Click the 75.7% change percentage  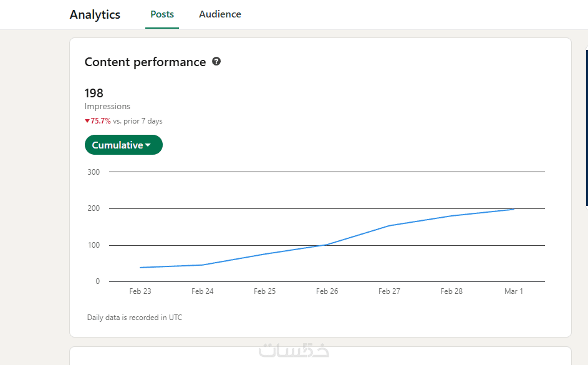click(x=101, y=121)
